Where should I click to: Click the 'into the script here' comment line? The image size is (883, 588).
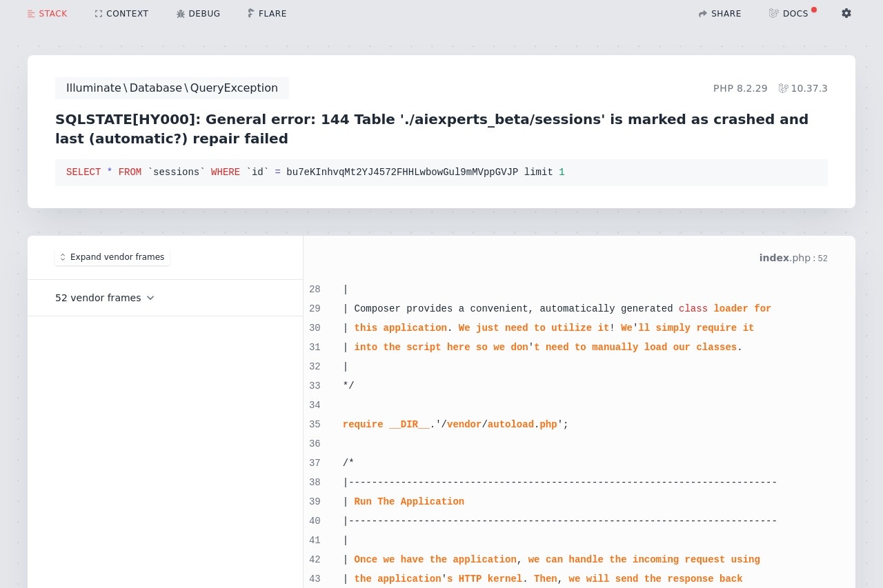point(542,347)
